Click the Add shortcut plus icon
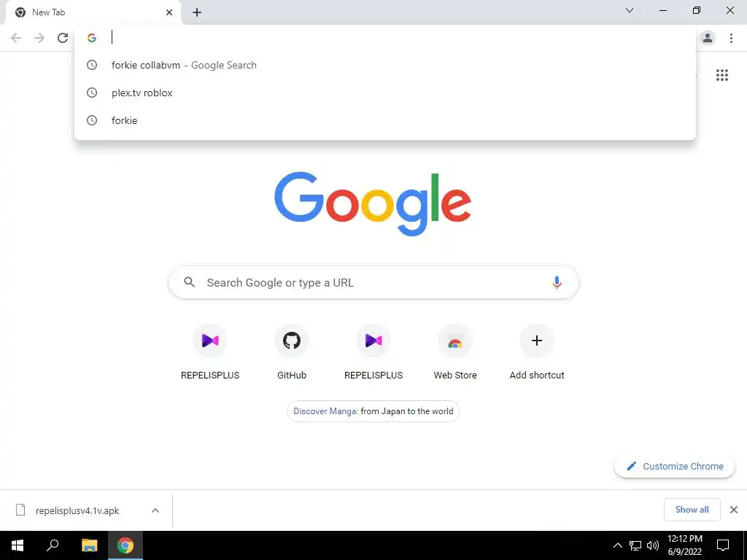Viewport: 747px width, 560px height. (537, 341)
